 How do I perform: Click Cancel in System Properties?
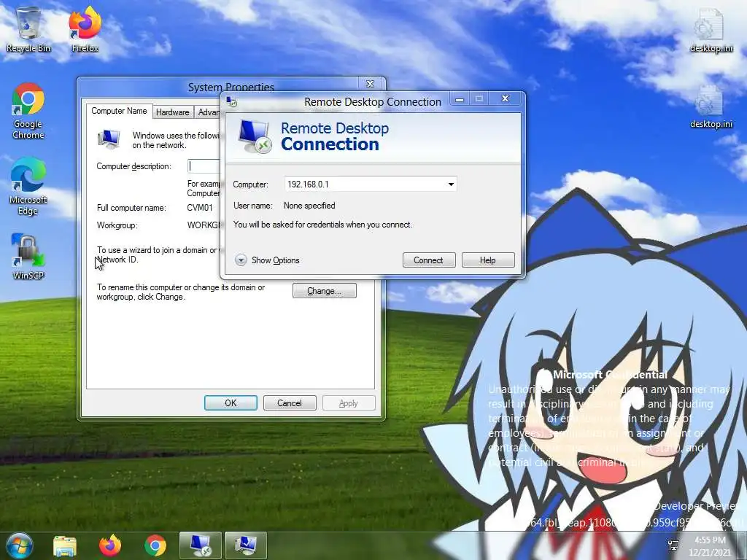[x=290, y=402]
